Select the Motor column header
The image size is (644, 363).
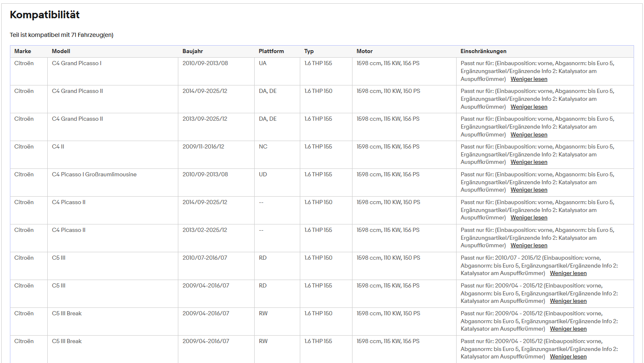point(365,51)
